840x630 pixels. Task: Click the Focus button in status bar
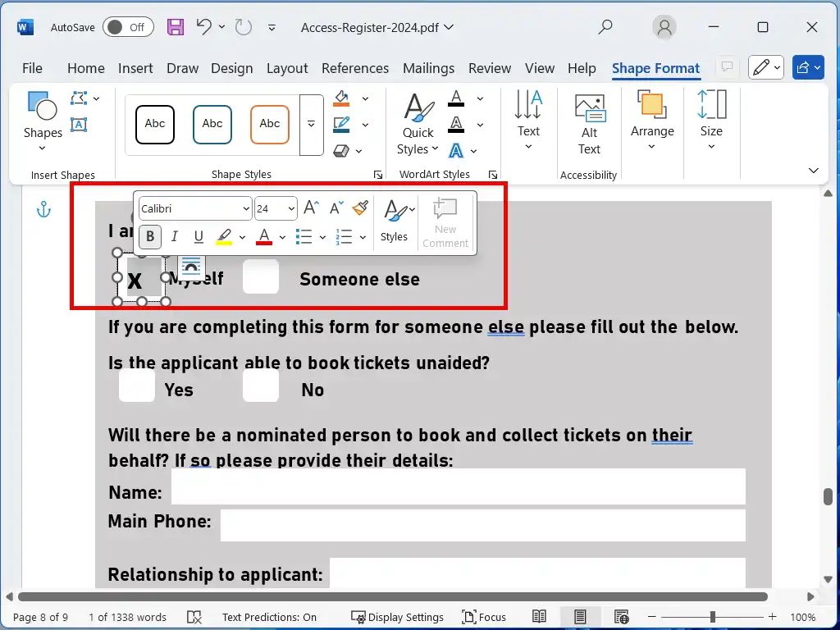coord(484,617)
